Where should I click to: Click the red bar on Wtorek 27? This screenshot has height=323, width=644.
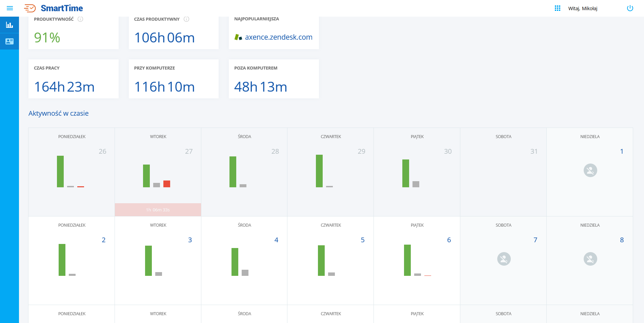(167, 184)
